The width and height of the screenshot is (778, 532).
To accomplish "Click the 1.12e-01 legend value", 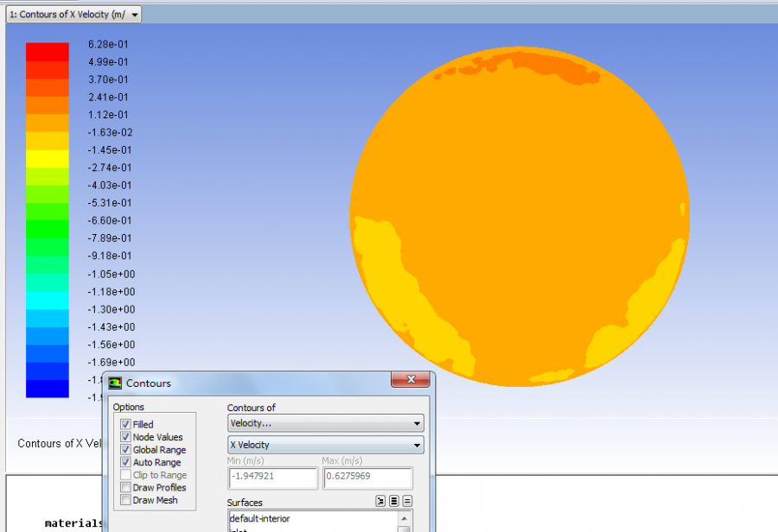I will (108, 115).
